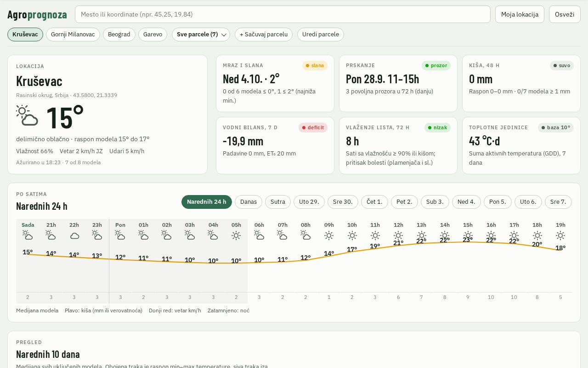Click the sun icon for 17h

click(x=514, y=236)
